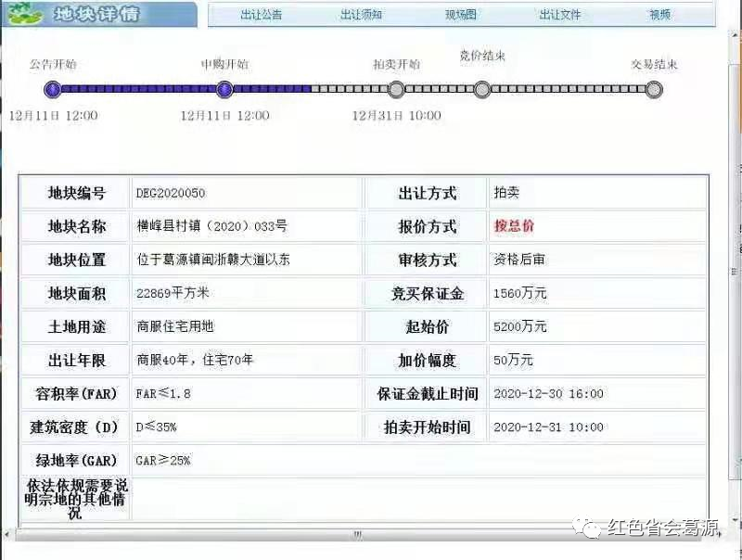Click starting price 5200万元
742x560 pixels.
click(x=520, y=326)
